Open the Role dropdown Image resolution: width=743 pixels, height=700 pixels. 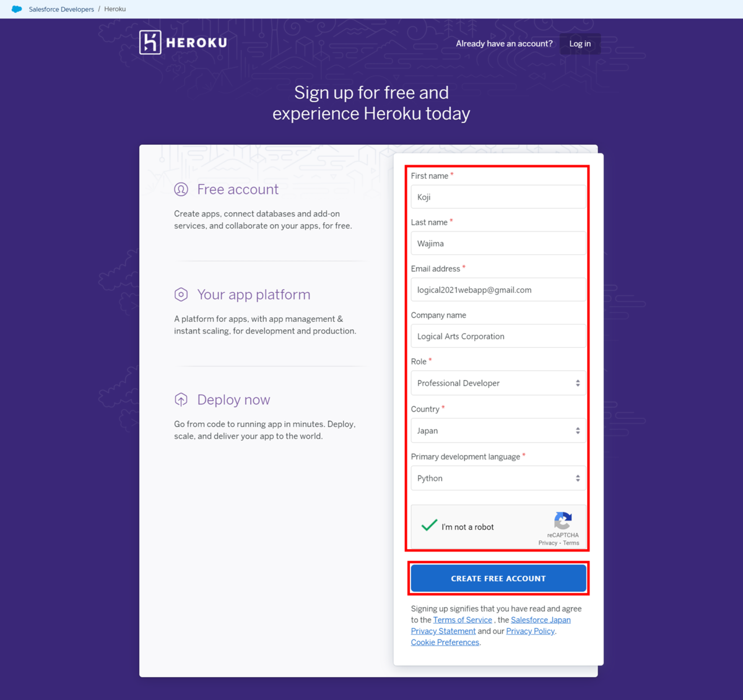coord(498,383)
